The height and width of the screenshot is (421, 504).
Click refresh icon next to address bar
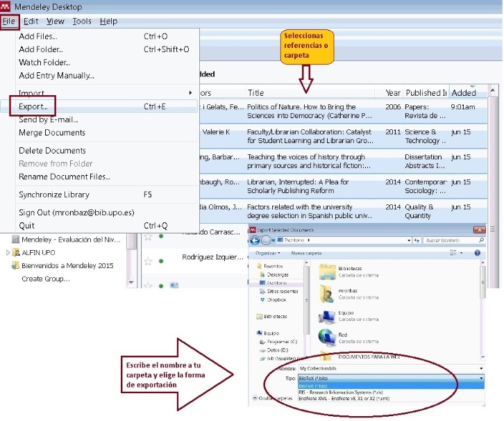coord(417,240)
